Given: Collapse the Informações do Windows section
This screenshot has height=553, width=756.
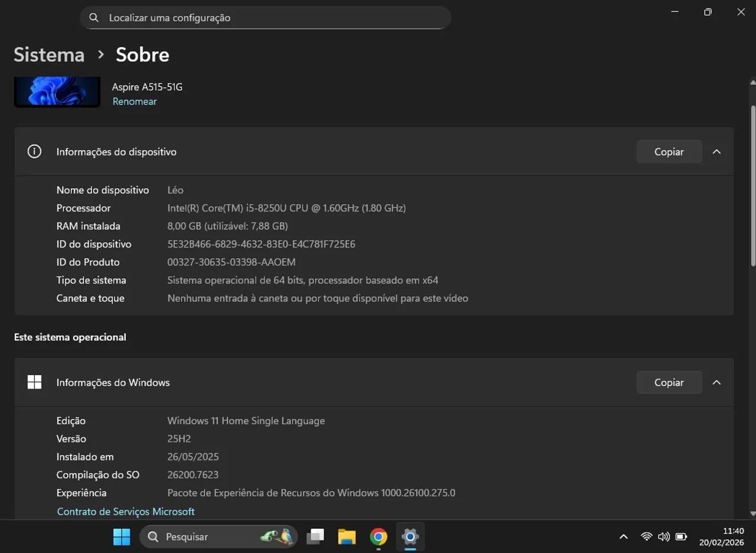Looking at the screenshot, I should (x=716, y=382).
